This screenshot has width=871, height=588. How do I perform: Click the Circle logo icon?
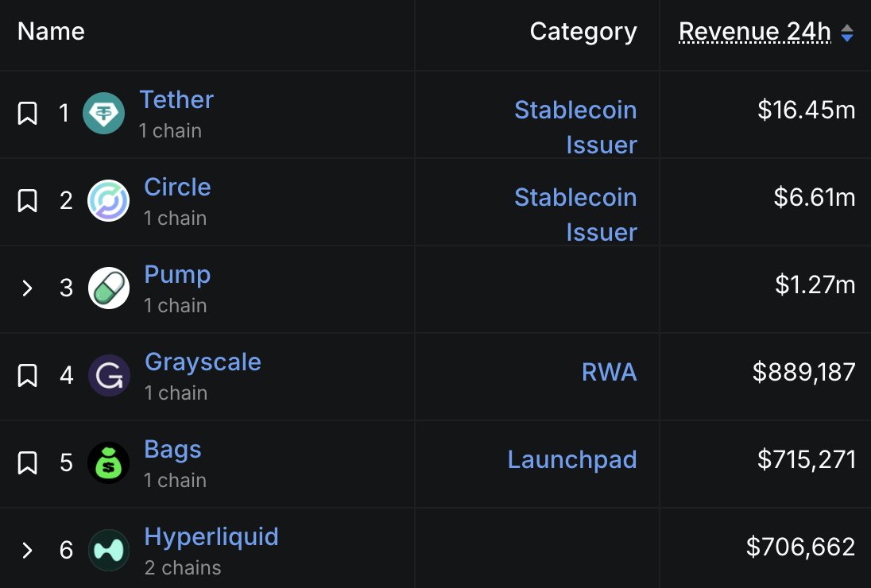(x=108, y=200)
